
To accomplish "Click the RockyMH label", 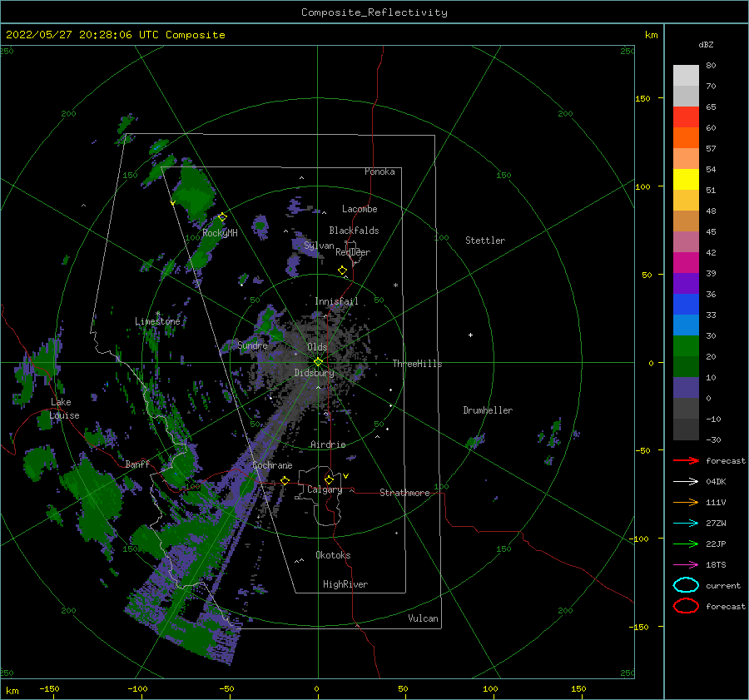I will coord(220,233).
